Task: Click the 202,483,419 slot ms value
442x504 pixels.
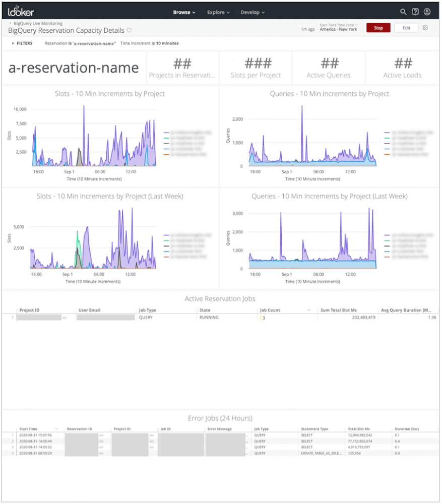Action: click(x=363, y=318)
